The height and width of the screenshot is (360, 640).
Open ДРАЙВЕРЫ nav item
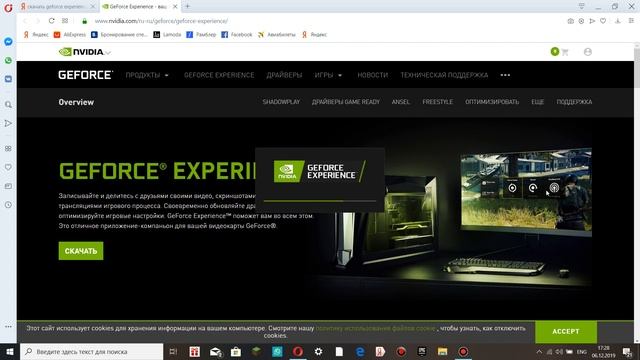coord(284,75)
